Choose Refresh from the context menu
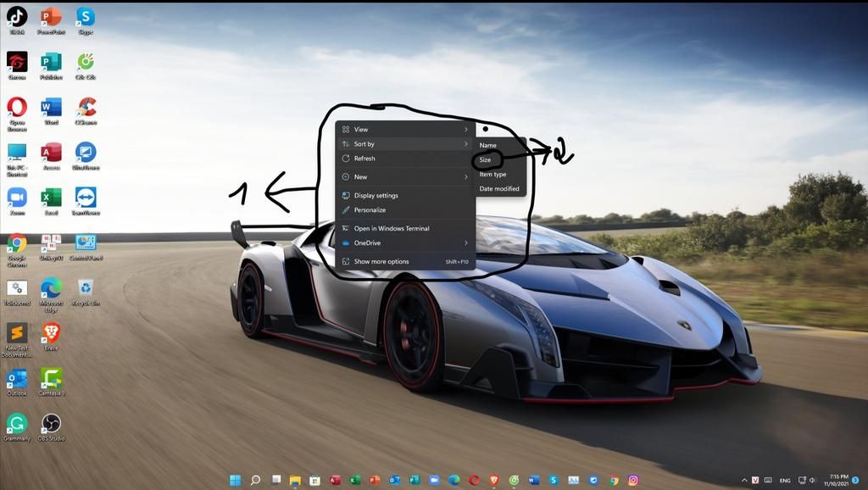Image resolution: width=868 pixels, height=490 pixels. pos(405,159)
